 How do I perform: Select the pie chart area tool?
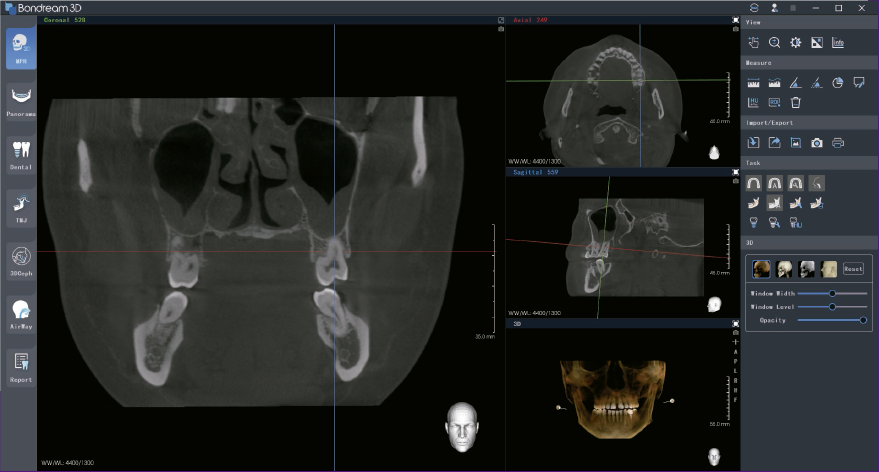pyautogui.click(x=838, y=83)
